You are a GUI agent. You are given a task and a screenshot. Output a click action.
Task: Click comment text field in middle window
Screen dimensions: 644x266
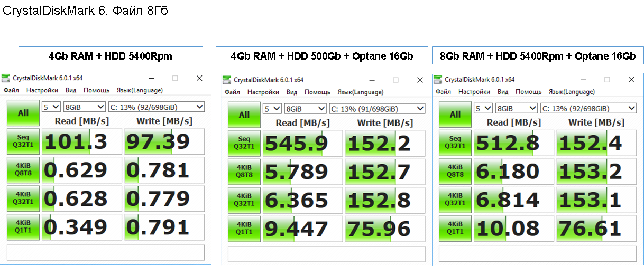pyautogui.click(x=327, y=253)
